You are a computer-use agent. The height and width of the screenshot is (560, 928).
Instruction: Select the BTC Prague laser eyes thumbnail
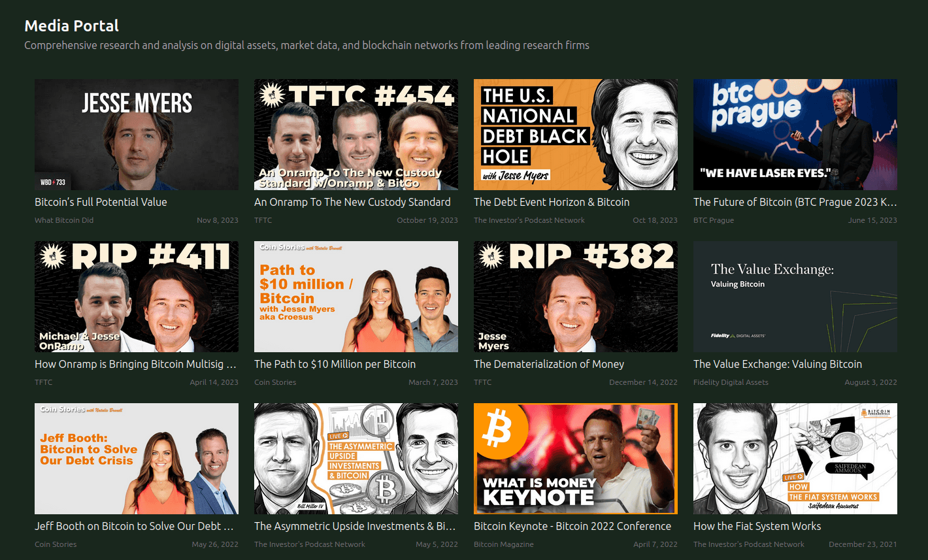(x=795, y=135)
